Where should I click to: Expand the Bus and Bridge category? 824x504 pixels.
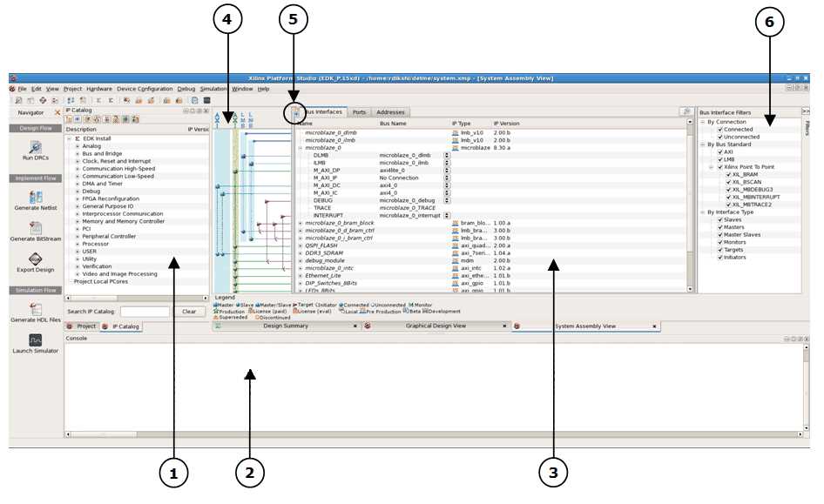pyautogui.click(x=78, y=154)
